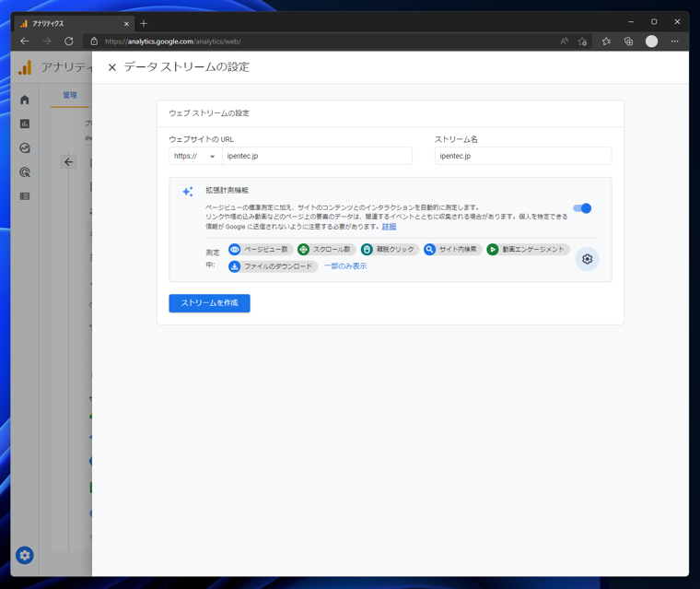Open the Configure table icon in sidebar
The image size is (700, 589).
click(25, 196)
